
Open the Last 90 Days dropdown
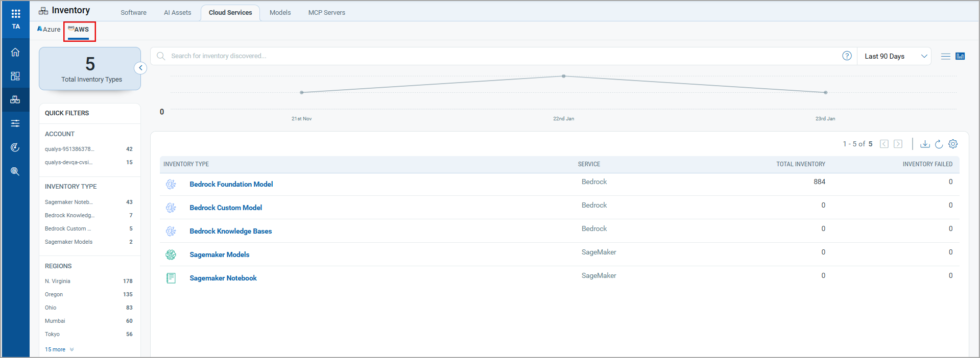point(894,56)
